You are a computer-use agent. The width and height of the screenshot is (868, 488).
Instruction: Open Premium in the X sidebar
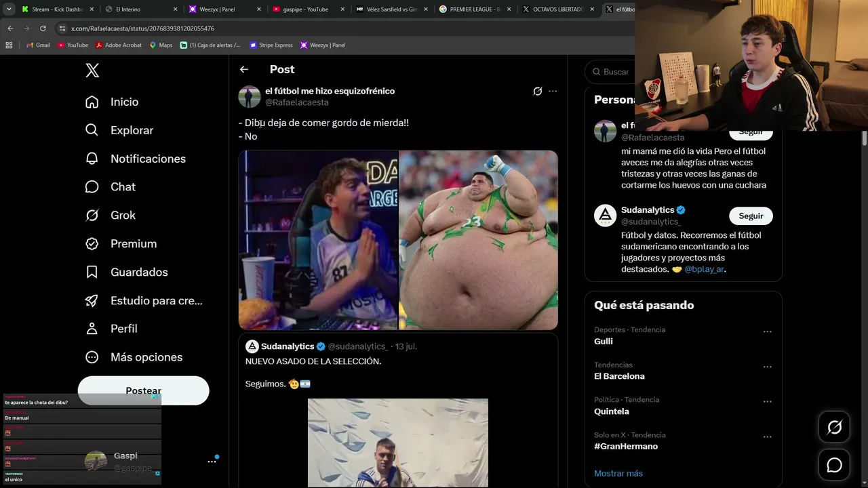point(121,243)
